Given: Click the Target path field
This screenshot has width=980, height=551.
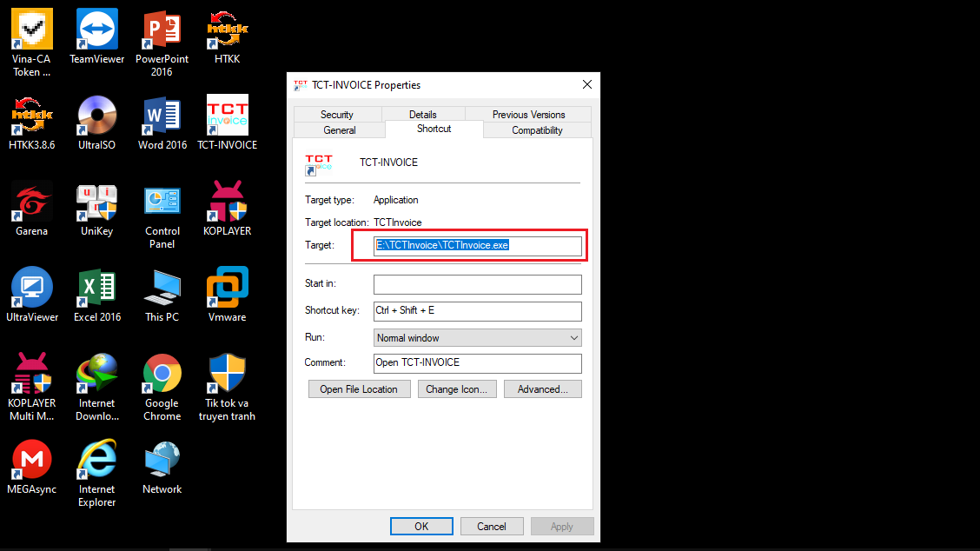Looking at the screenshot, I should pos(478,245).
